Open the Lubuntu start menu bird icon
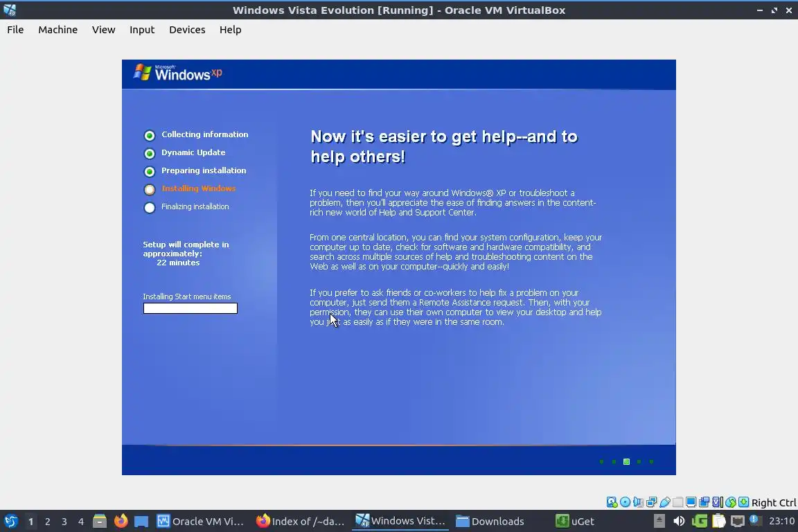This screenshot has height=532, width=798. coord(10,522)
